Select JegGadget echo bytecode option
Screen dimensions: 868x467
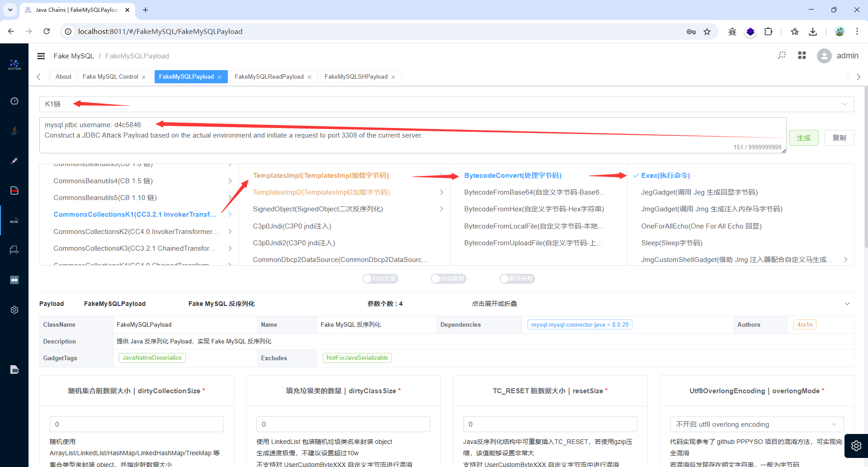tap(699, 192)
